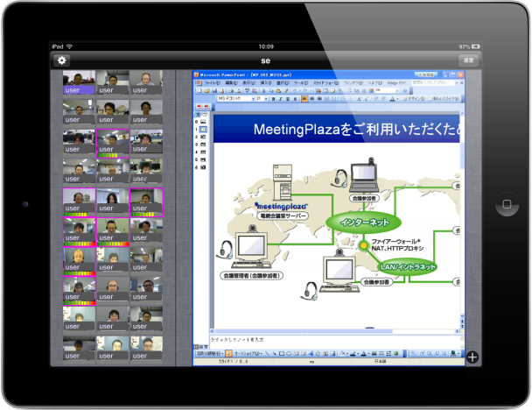Click the デザイン Design button
532x410 pixels.
[414, 99]
